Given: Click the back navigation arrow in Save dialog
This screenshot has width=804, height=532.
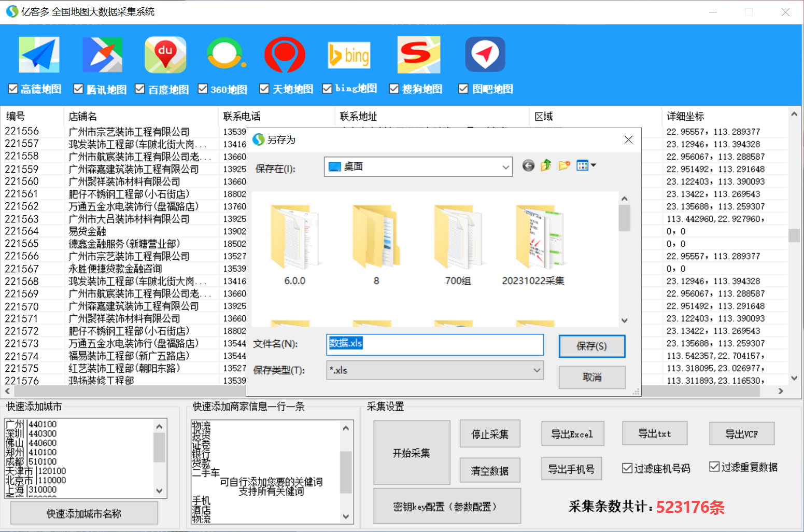Looking at the screenshot, I should [x=528, y=166].
